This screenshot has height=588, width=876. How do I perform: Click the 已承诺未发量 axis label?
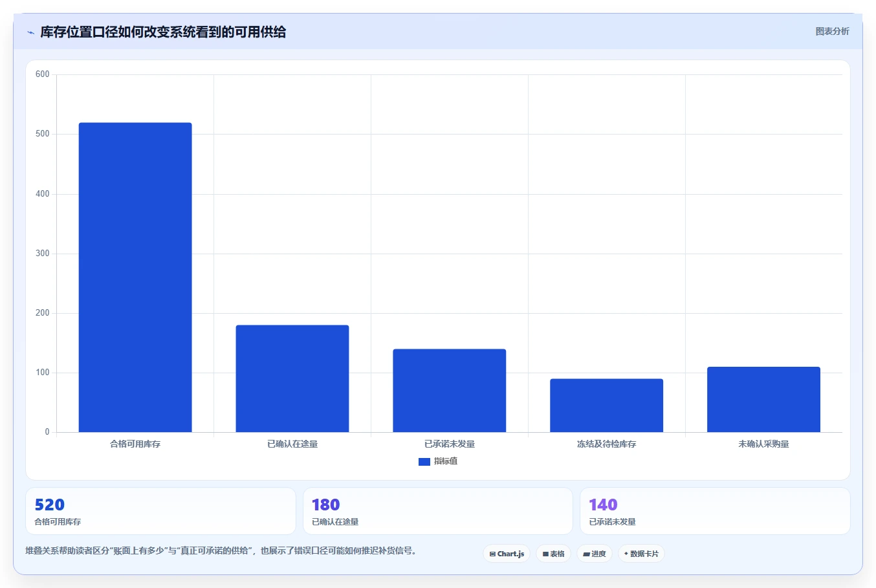[x=450, y=444]
